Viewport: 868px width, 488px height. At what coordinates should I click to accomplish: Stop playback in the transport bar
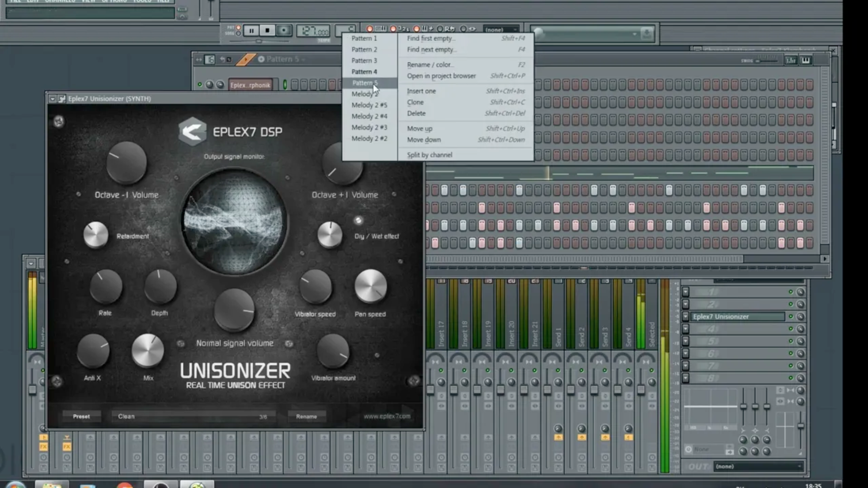click(267, 30)
